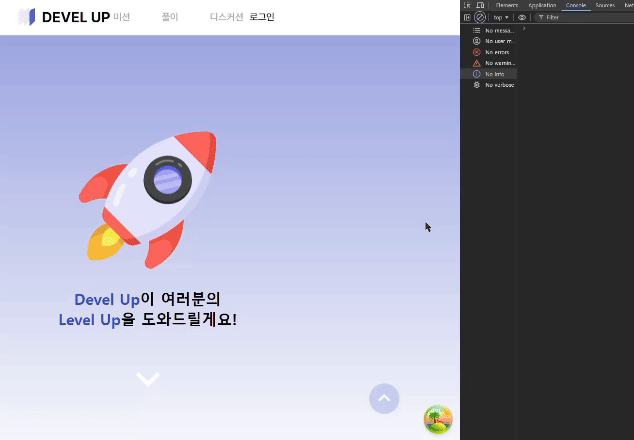
Task: Select the No messages sidebar row
Action: tap(489, 30)
